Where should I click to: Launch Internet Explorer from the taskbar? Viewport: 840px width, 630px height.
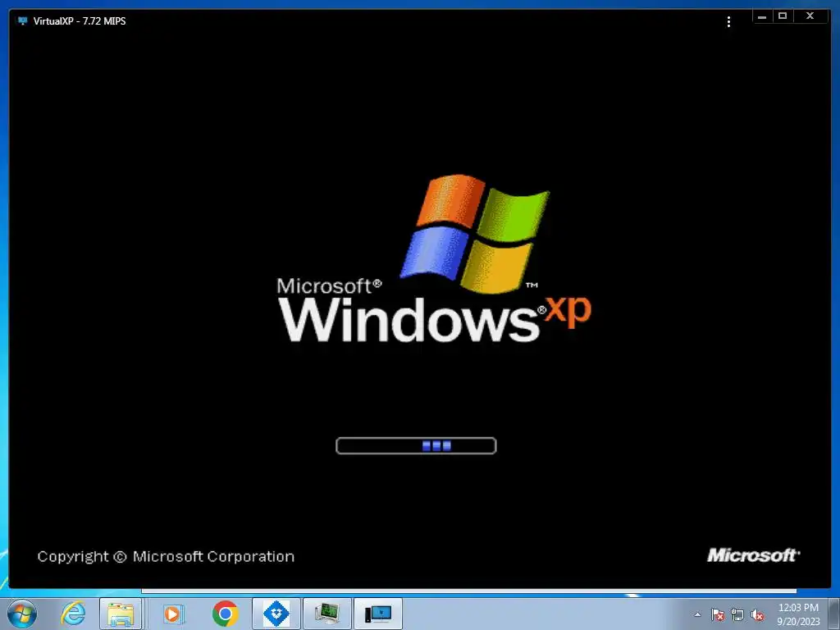73,614
